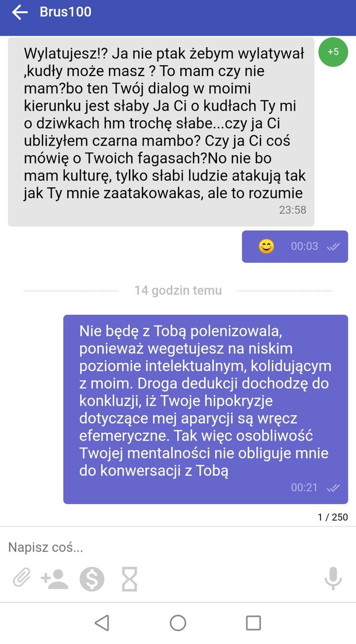Click the paperclip attachment icon
The width and height of the screenshot is (356, 644).
[x=22, y=579]
